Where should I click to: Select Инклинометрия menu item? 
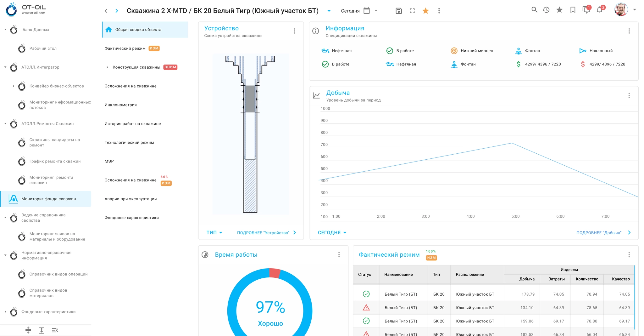[x=121, y=105]
